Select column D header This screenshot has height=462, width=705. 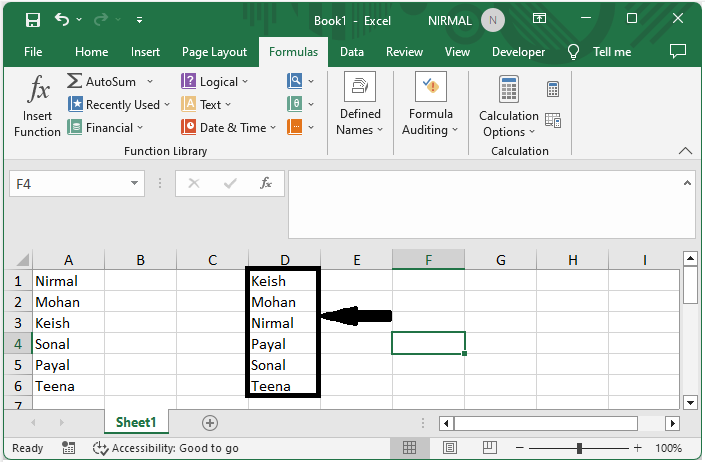pos(285,260)
